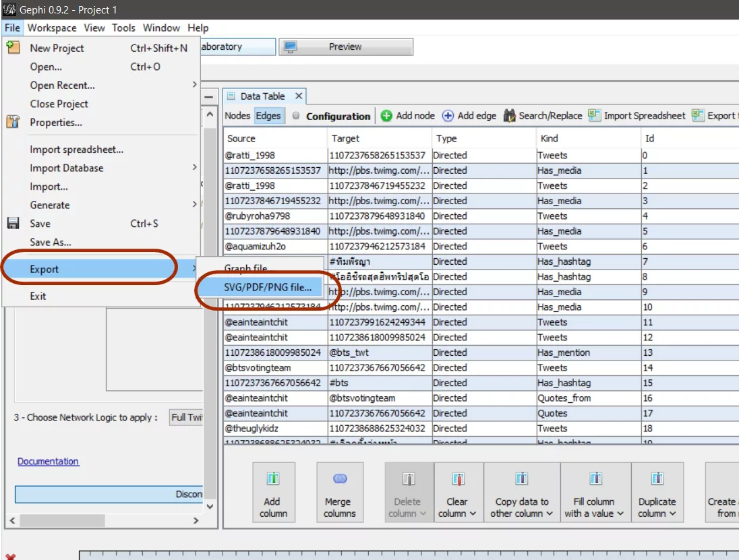739x560 pixels.
Task: Click the green Add node plus icon
Action: [386, 116]
